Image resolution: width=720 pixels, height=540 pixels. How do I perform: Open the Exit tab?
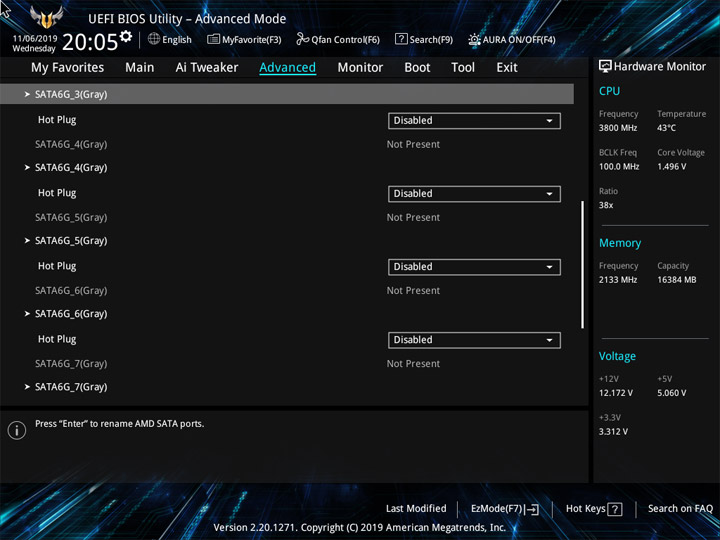point(507,68)
